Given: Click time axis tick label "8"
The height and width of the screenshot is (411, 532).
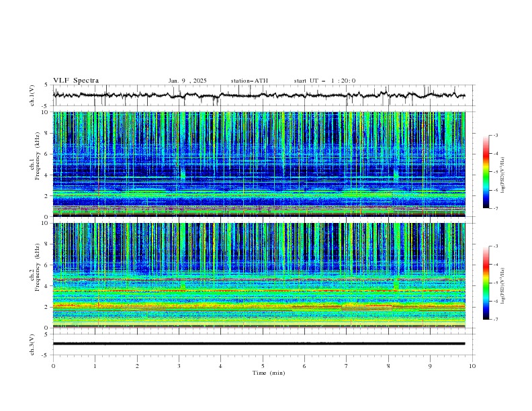Looking at the screenshot, I should tap(388, 366).
